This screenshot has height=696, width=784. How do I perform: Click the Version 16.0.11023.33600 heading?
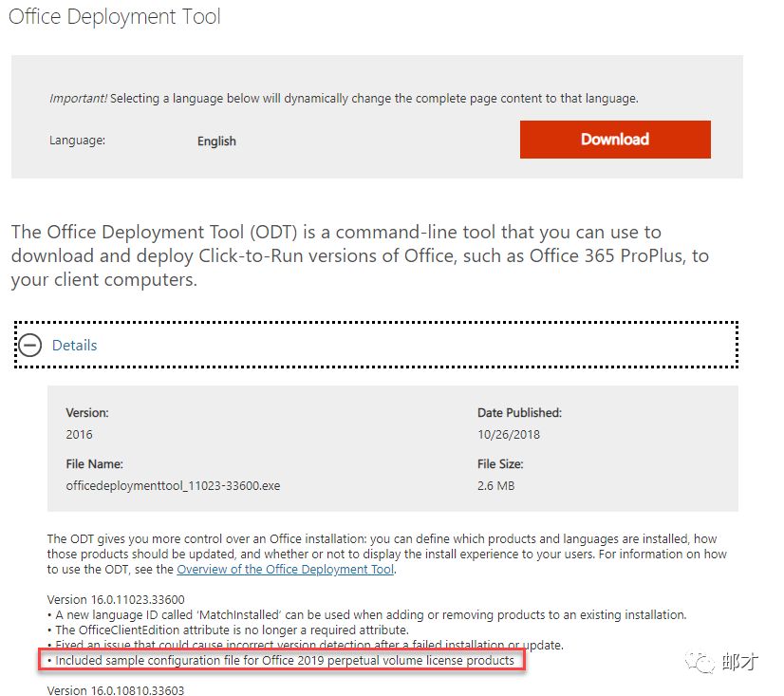pos(116,599)
